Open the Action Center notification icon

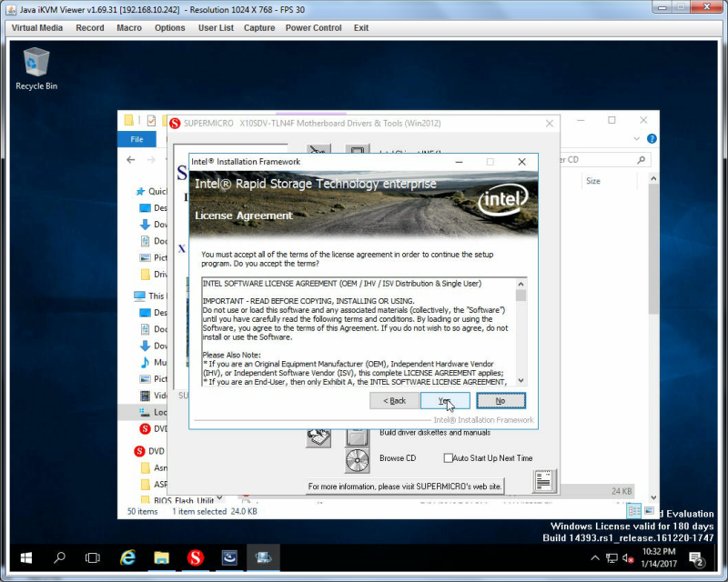696,558
